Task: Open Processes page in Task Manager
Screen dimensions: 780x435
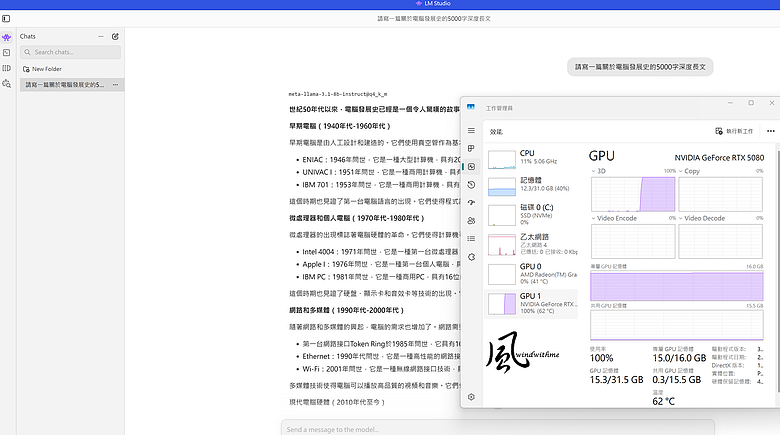Action: tap(471, 148)
